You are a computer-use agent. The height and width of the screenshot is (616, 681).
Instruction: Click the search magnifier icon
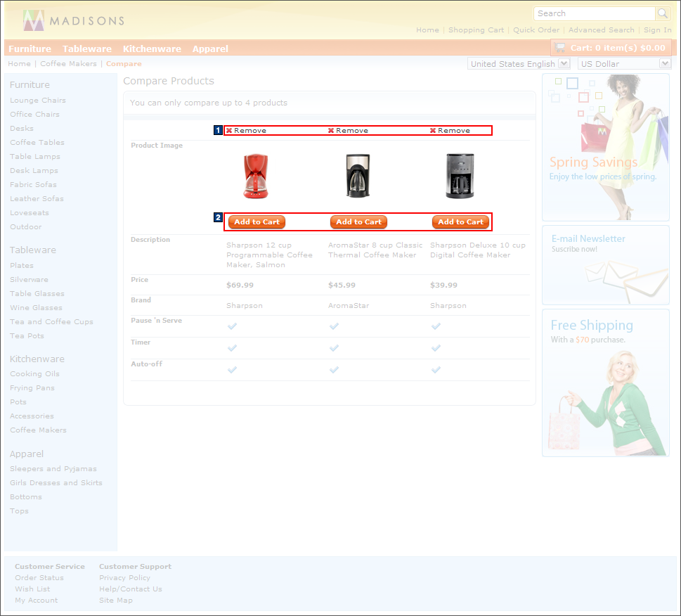[661, 13]
